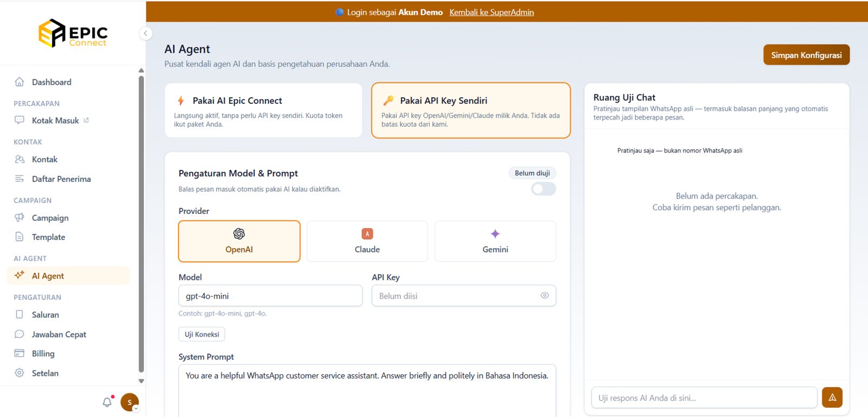This screenshot has width=868, height=417.
Task: Click the sidebar scrollbar thumb
Action: click(141, 224)
